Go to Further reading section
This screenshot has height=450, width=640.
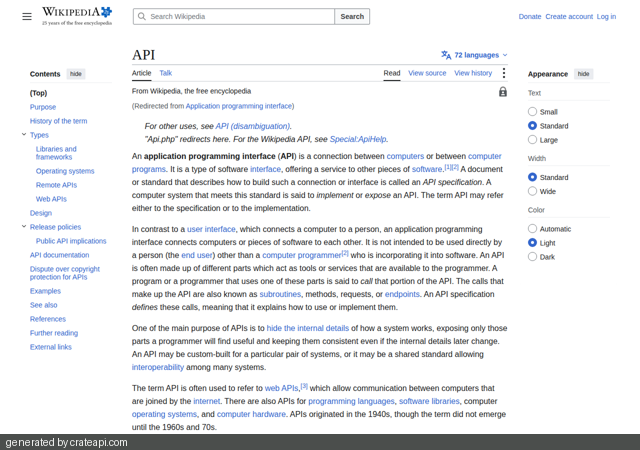[54, 333]
